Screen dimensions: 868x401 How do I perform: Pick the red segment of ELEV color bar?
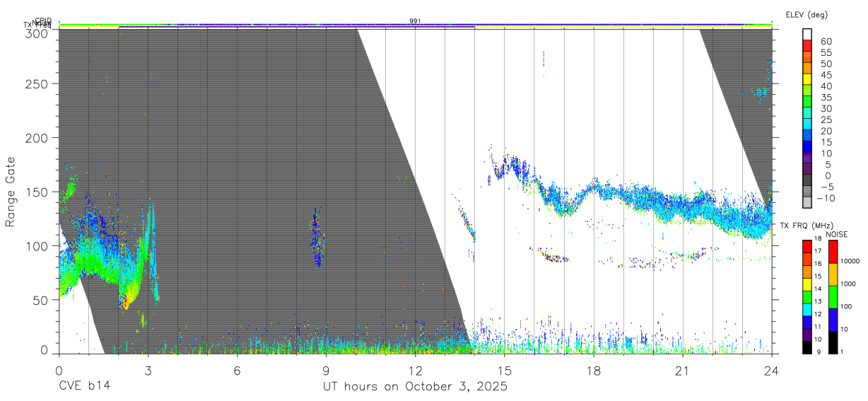tap(807, 46)
